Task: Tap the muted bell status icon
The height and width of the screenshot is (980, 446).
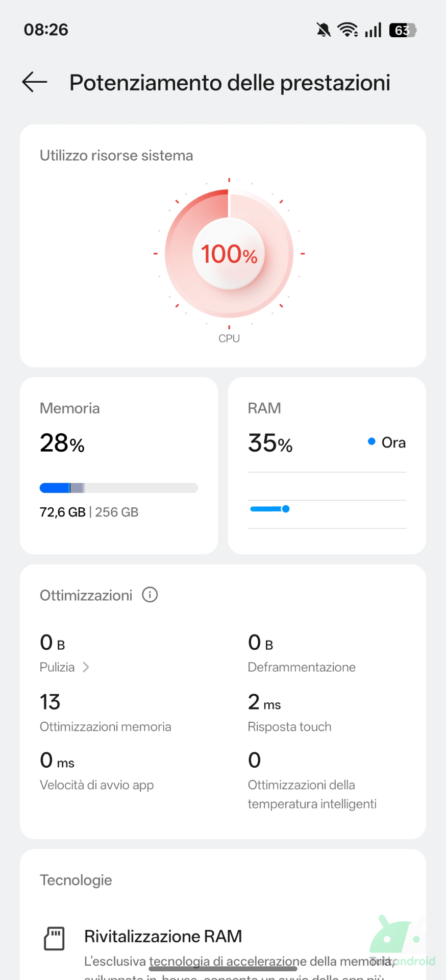Action: (x=323, y=30)
